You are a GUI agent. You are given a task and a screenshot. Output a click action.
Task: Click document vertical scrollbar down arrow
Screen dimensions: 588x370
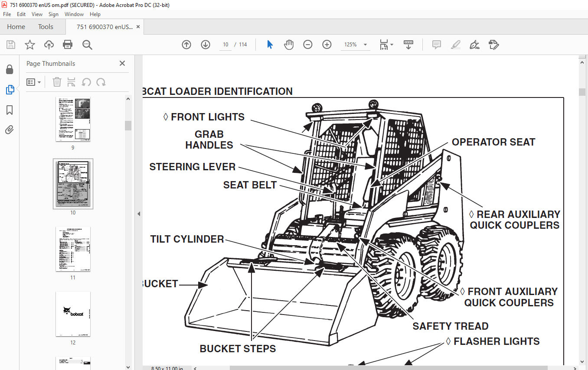click(x=582, y=362)
